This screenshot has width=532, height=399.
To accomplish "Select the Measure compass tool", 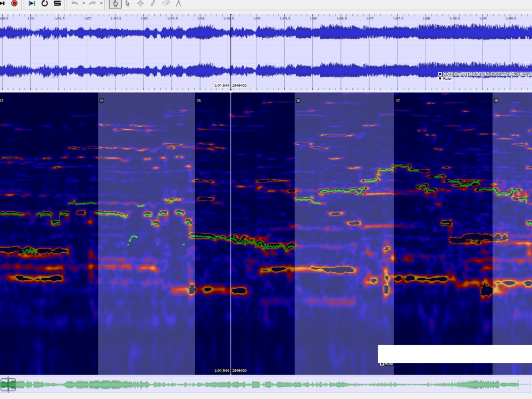I will (x=178, y=3).
